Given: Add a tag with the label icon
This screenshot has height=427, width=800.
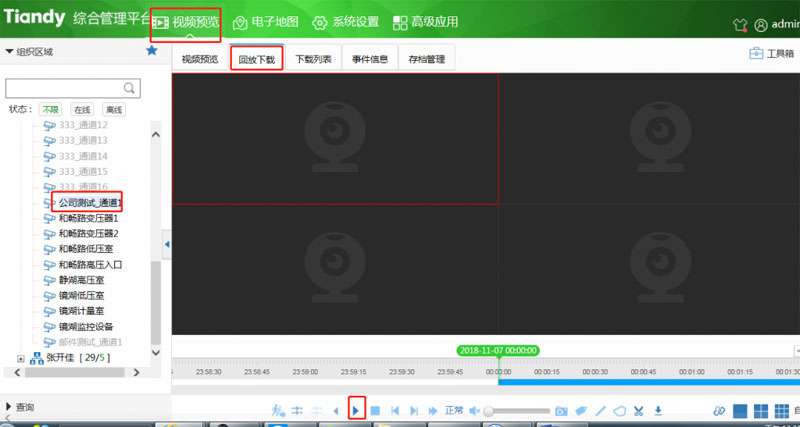Looking at the screenshot, I should pyautogui.click(x=581, y=410).
